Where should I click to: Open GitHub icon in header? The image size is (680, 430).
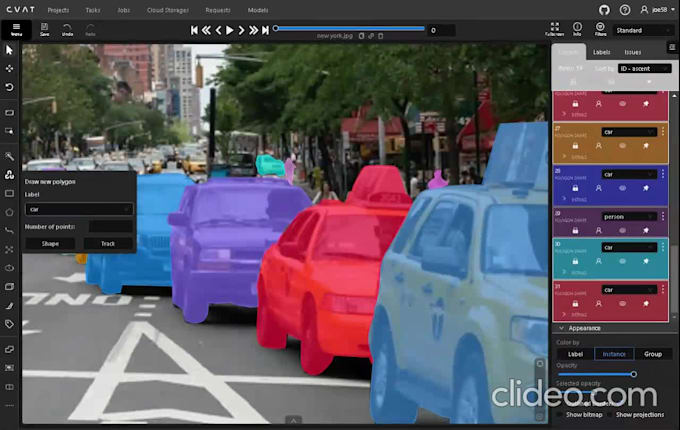(603, 9)
